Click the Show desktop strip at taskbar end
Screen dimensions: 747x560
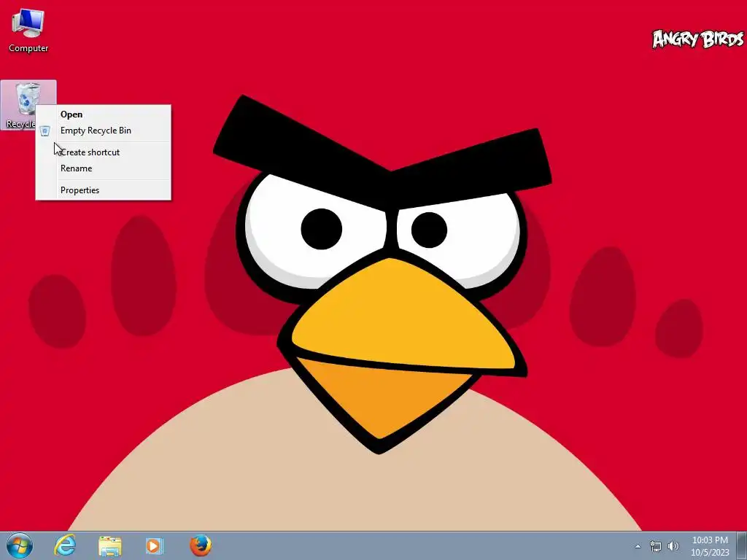(742, 545)
